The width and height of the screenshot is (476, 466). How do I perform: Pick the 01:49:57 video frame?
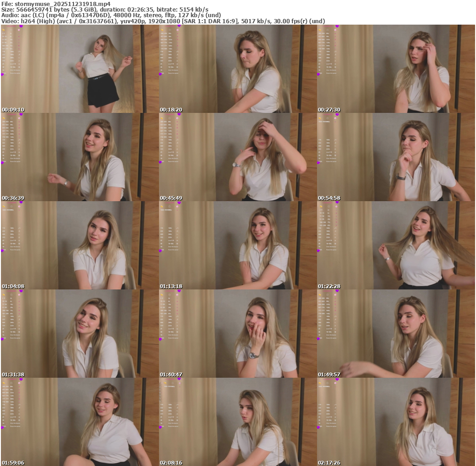396,334
